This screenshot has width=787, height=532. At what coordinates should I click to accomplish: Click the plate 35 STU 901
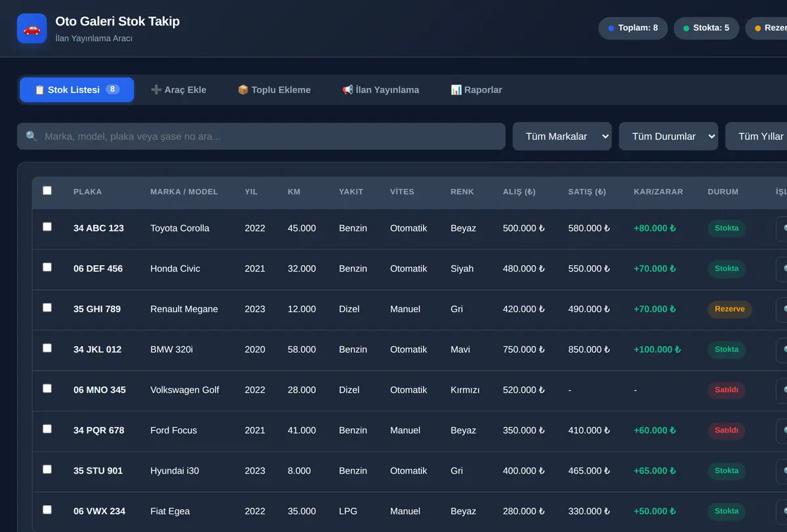point(98,471)
